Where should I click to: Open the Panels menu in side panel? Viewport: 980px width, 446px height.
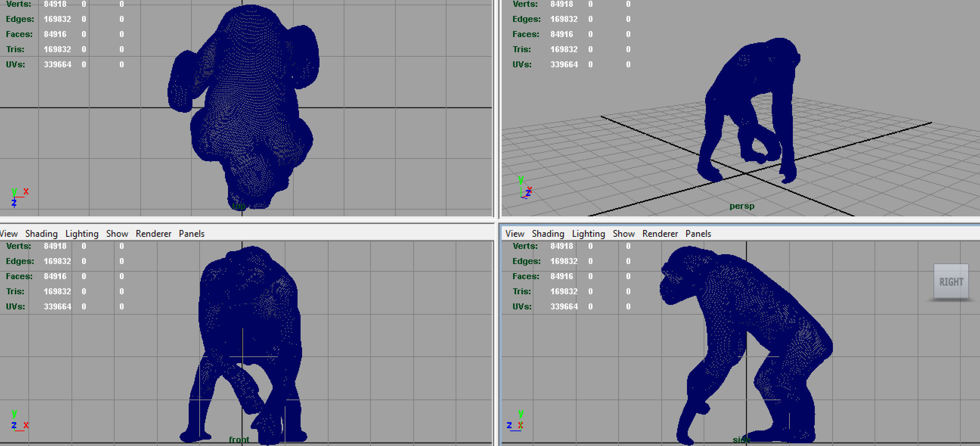698,234
